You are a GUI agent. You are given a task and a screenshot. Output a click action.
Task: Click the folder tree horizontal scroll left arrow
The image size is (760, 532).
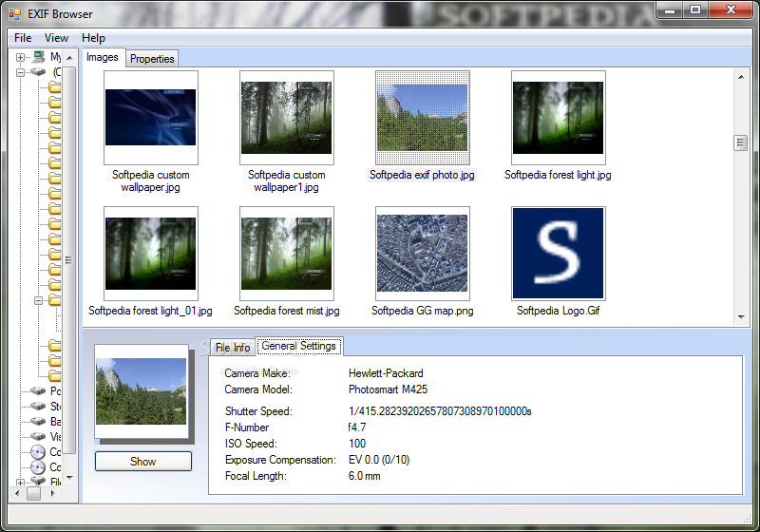[x=17, y=494]
